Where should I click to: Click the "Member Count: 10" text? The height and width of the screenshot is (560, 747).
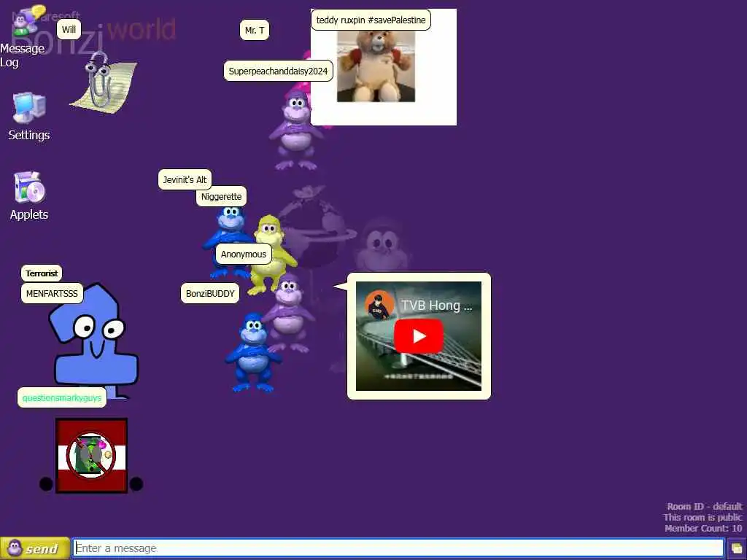703,528
